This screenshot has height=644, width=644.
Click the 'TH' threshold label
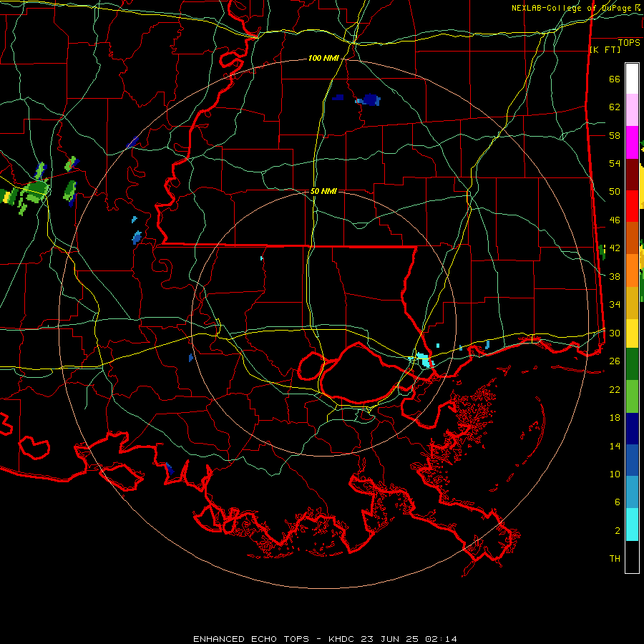tap(615, 559)
